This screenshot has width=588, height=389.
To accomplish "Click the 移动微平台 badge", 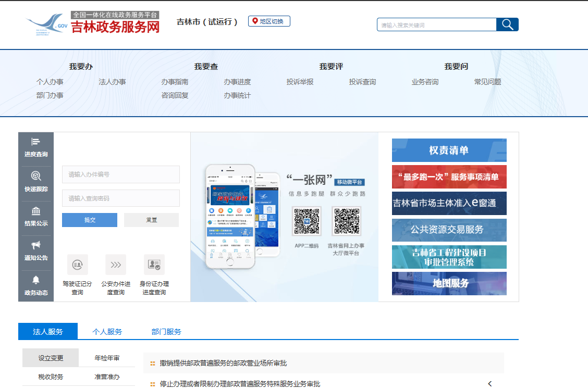I will coord(349,182).
